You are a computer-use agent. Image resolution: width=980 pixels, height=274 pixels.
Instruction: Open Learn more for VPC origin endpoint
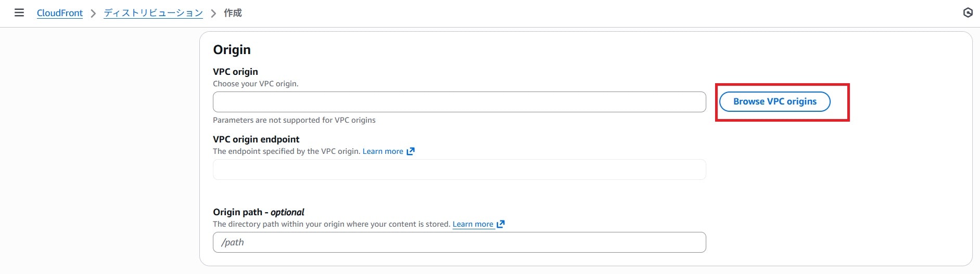[x=383, y=151]
